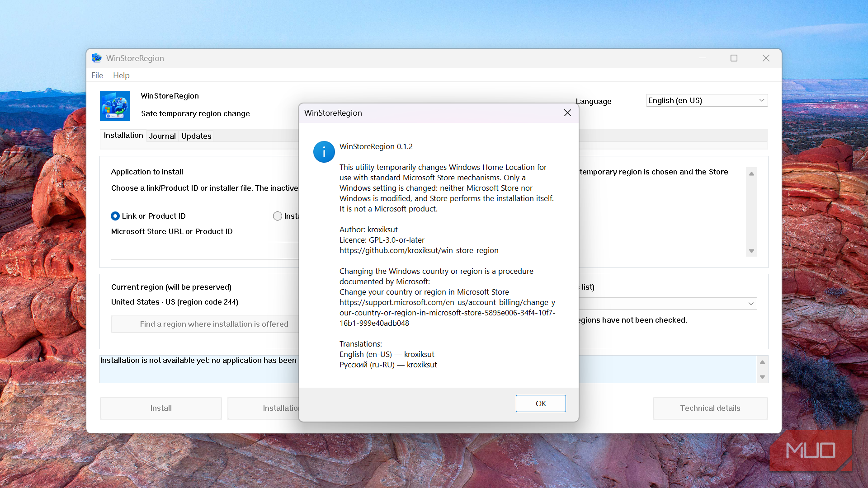Click the partially hidden Installation button
868x488 pixels.
[x=264, y=408]
